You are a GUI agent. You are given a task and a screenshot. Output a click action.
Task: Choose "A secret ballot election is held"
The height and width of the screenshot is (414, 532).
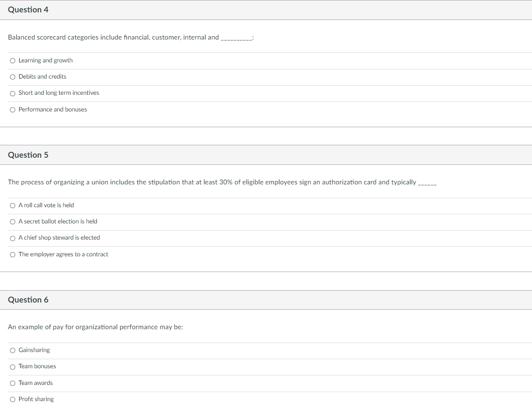click(12, 222)
